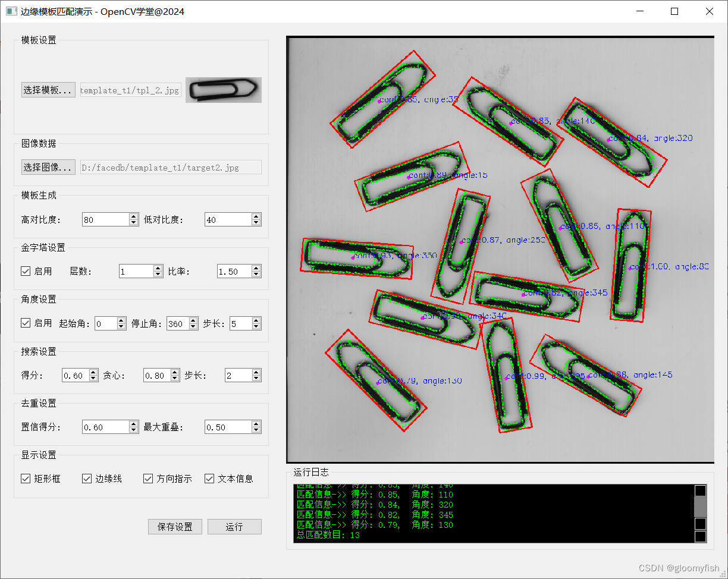
Task: Click log line with 角度: 345
Action: coord(375,515)
